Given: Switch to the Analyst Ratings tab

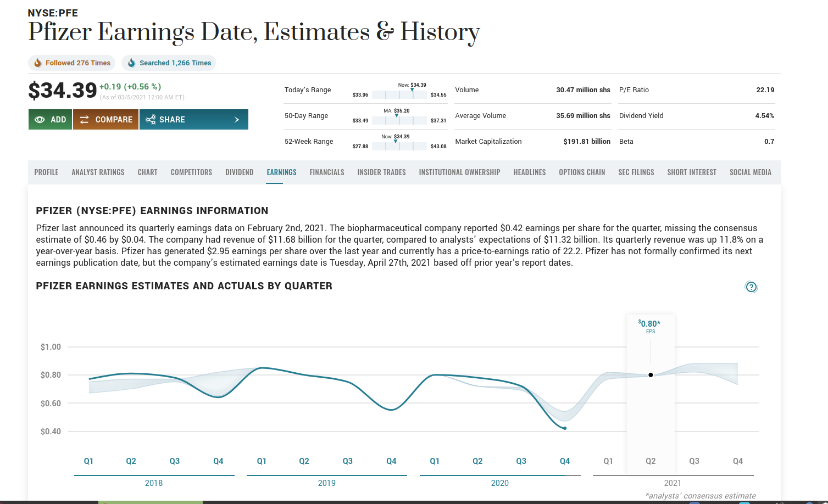Looking at the screenshot, I should click(98, 172).
